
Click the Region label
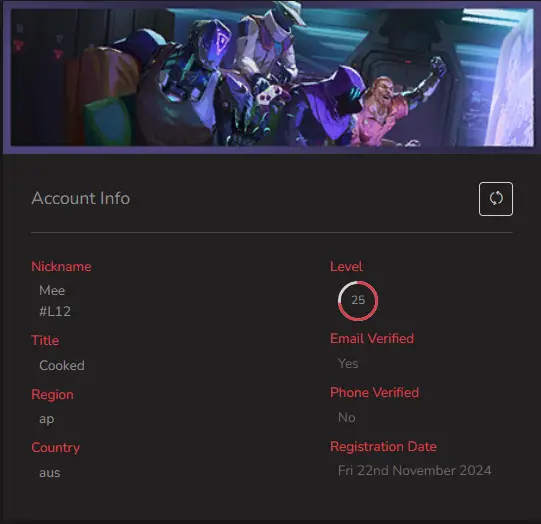[52, 395]
